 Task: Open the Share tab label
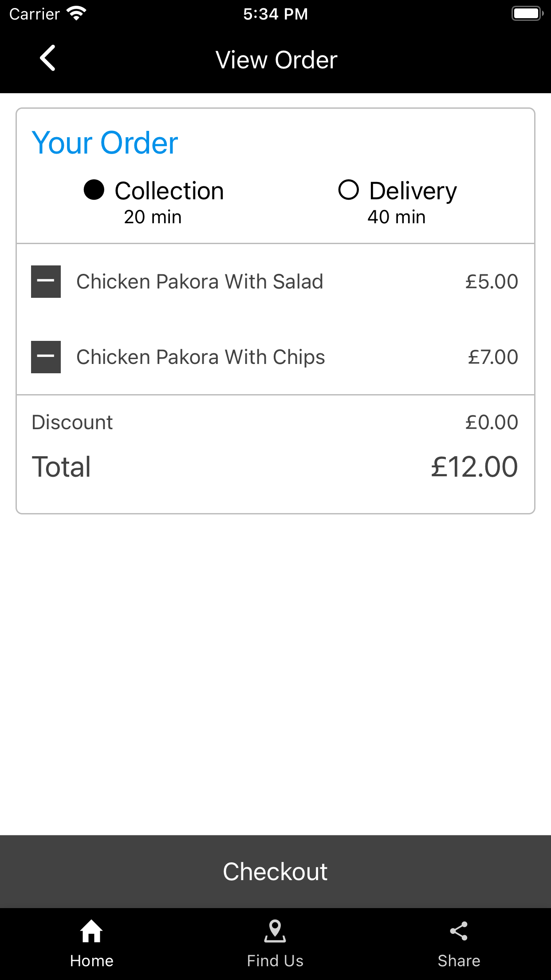coord(459,961)
